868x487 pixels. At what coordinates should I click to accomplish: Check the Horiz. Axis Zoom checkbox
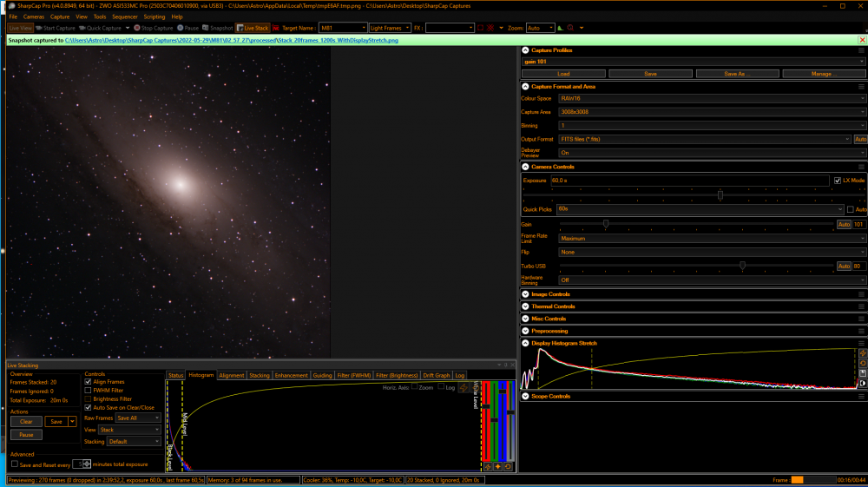pos(414,387)
